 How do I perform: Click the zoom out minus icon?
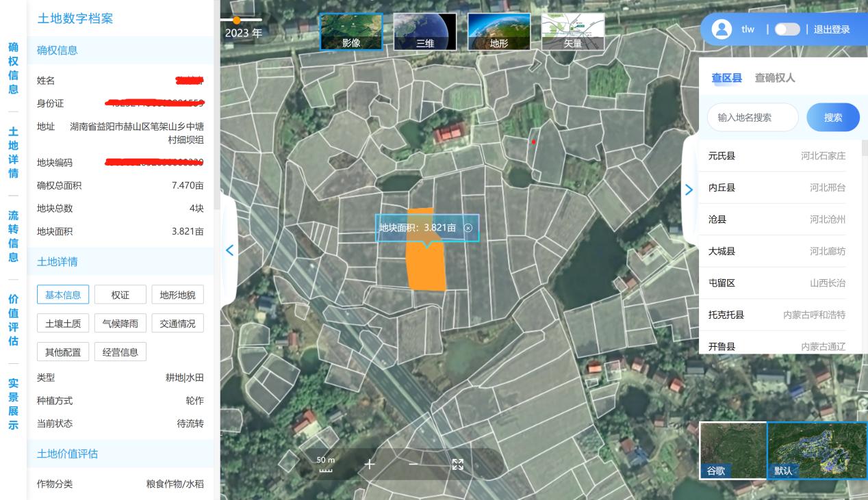pos(413,464)
